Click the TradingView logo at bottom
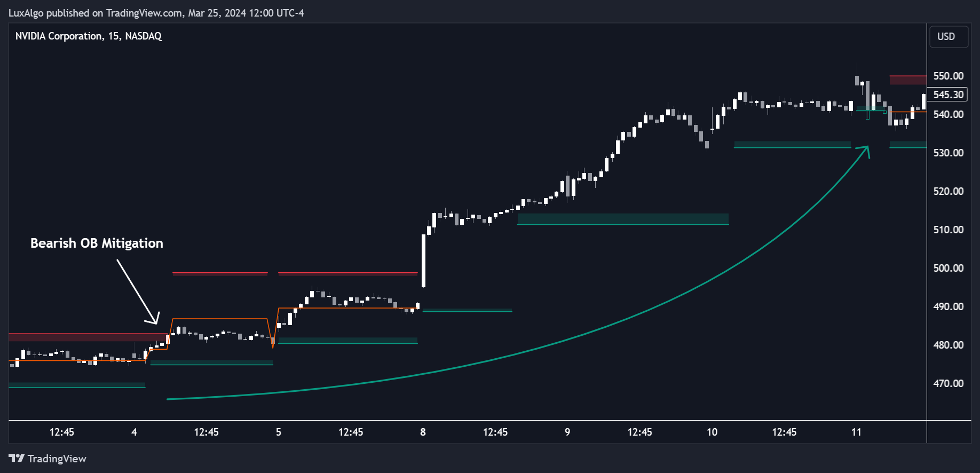This screenshot has height=473, width=980. (x=48, y=459)
